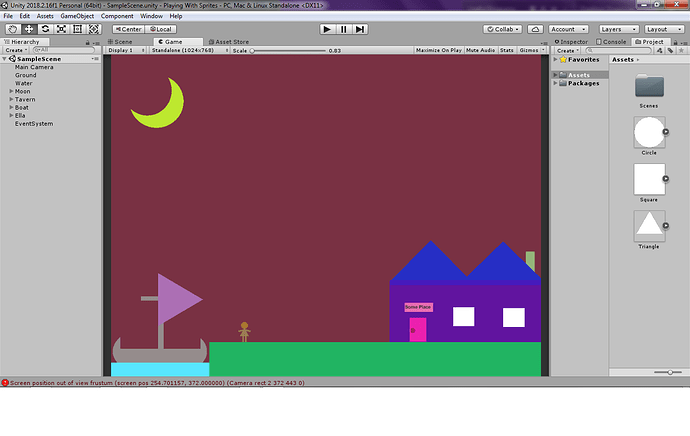Switch to the Scene tab
This screenshot has width=690, height=436.
point(120,42)
